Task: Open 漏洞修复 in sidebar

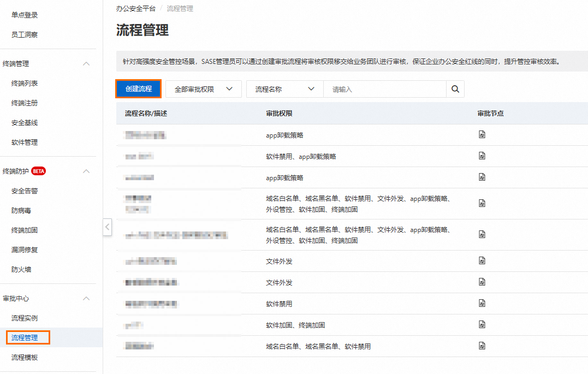Action: coord(25,250)
